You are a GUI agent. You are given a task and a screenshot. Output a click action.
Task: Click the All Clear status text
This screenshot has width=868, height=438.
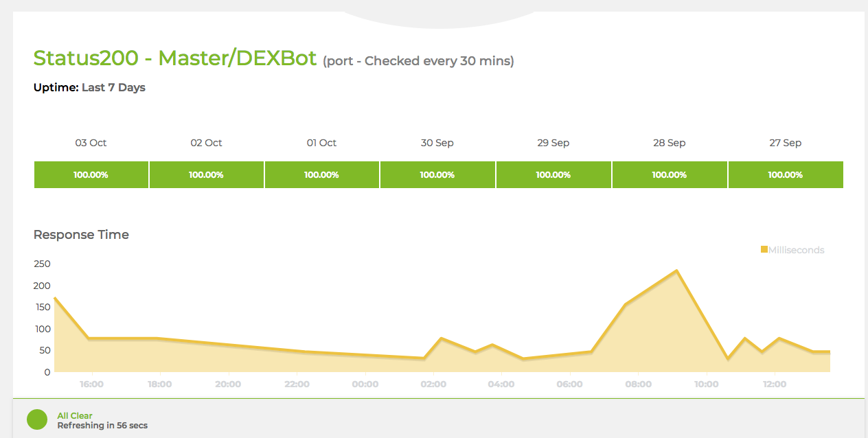[75, 415]
